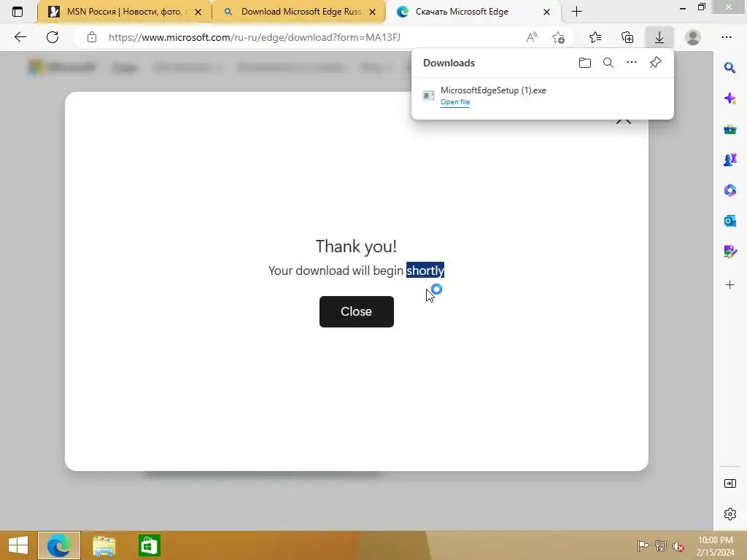Image resolution: width=747 pixels, height=560 pixels.
Task: Customize sidebar with plus icon
Action: click(x=729, y=285)
